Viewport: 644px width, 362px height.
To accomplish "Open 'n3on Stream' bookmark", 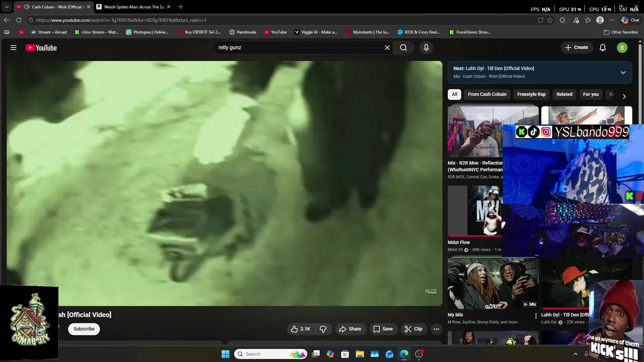I will [x=96, y=32].
